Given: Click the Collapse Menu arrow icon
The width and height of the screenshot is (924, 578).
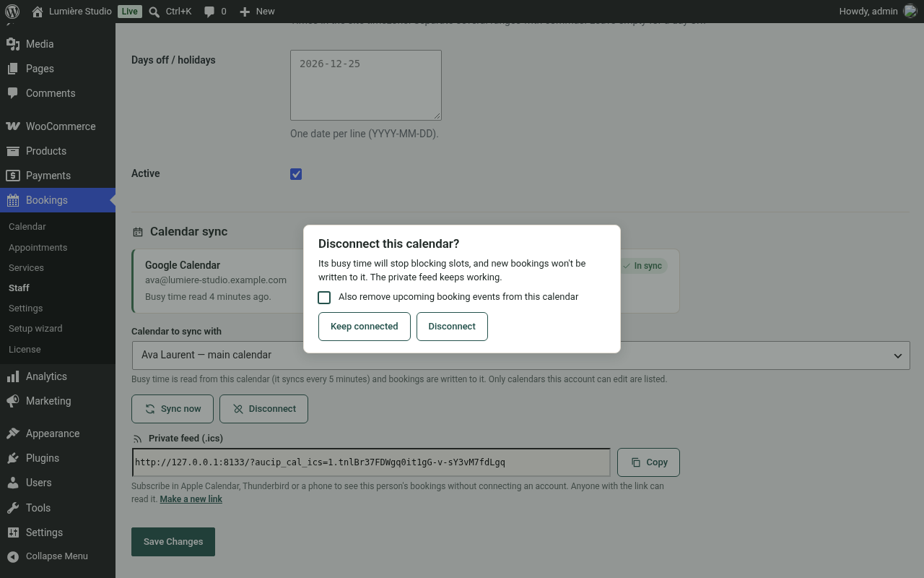Looking at the screenshot, I should click(x=13, y=556).
